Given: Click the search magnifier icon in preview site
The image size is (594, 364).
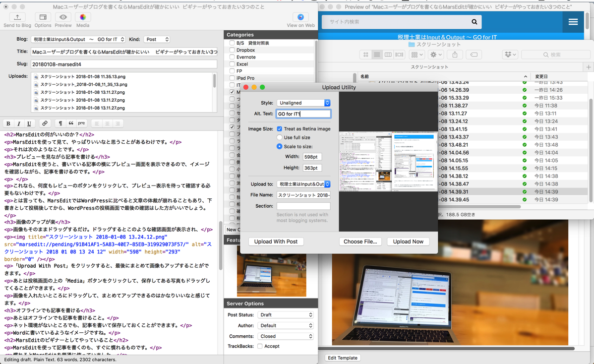Looking at the screenshot, I should [475, 22].
